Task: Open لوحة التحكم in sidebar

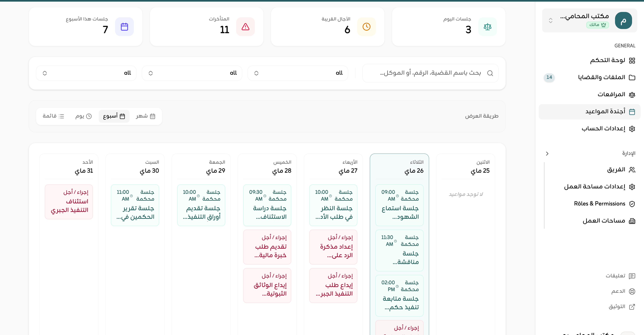Action: tap(589, 60)
